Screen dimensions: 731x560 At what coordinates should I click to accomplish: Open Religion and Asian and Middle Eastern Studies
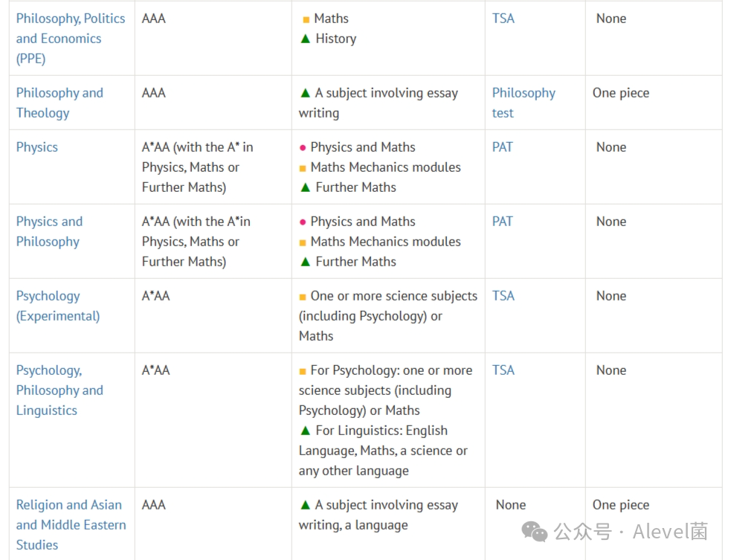point(71,525)
